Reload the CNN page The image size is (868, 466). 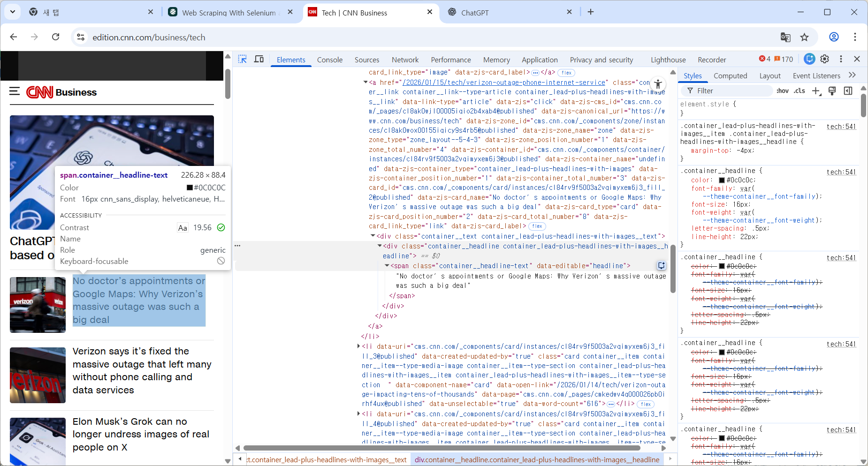[55, 37]
